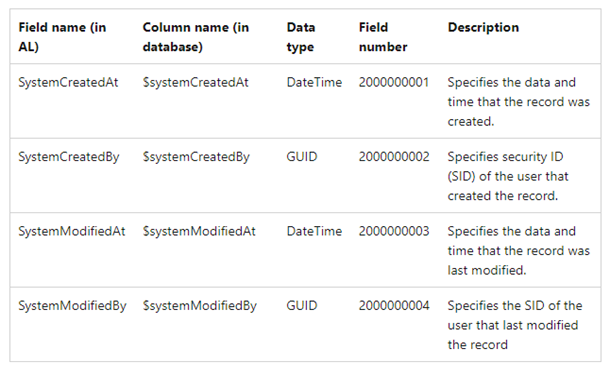Click the 'Data type' column header
This screenshot has width=610, height=376.
301,37
